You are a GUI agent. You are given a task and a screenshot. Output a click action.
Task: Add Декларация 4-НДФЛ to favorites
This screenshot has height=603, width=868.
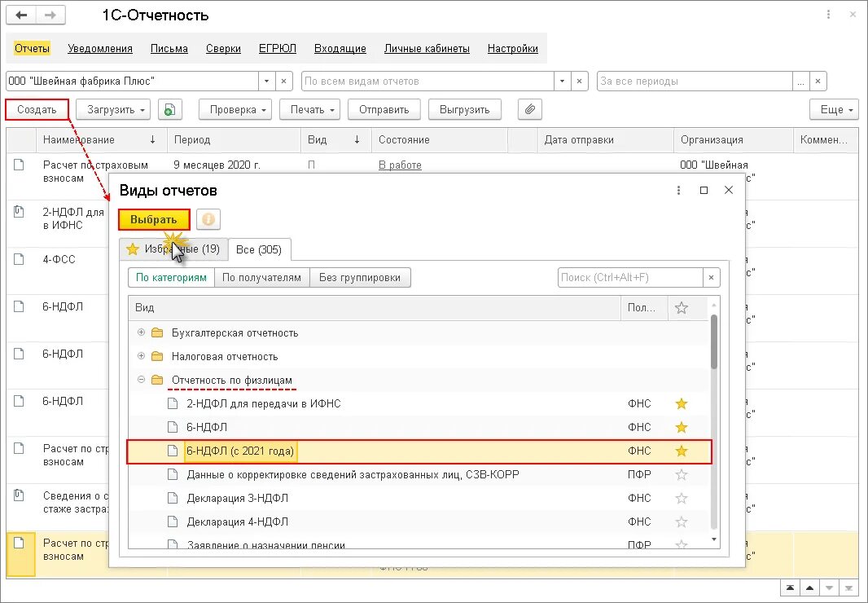click(x=682, y=522)
